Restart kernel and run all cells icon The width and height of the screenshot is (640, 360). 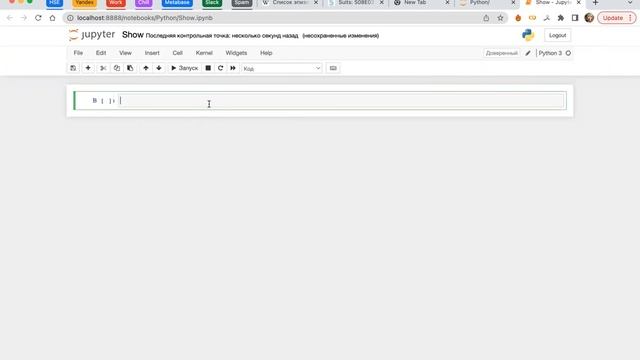click(233, 68)
